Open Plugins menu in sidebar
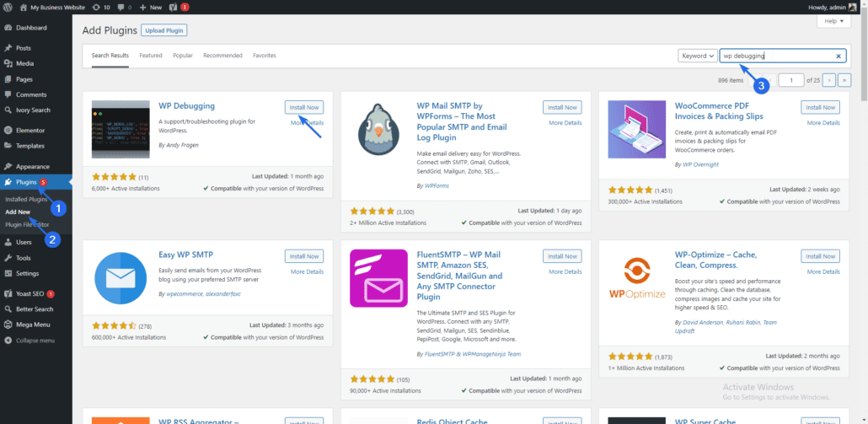This screenshot has height=424, width=868. pos(27,182)
